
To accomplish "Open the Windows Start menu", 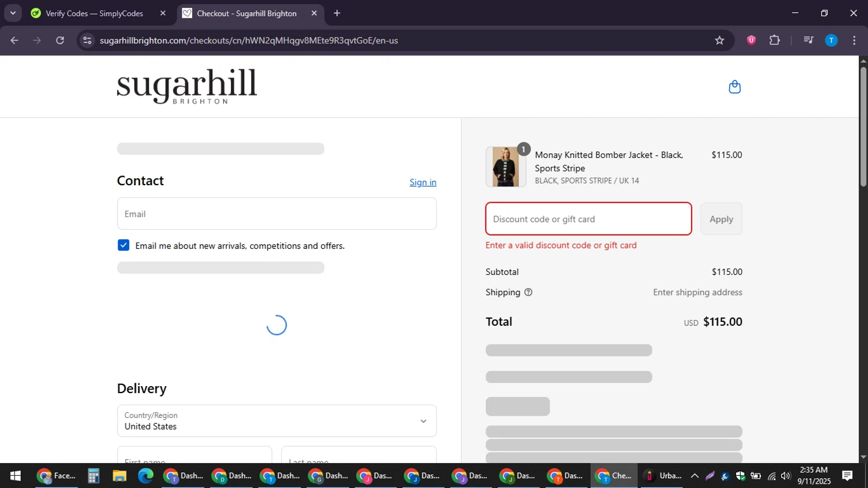I will [16, 476].
